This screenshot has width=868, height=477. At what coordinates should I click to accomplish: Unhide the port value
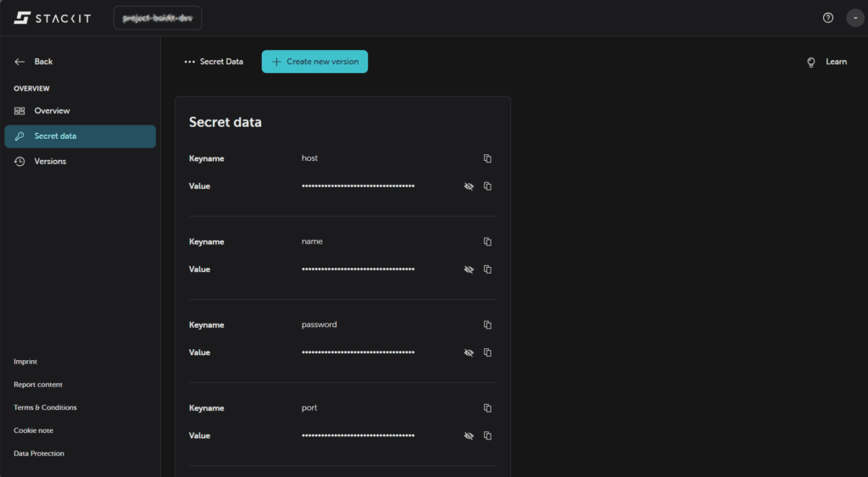click(469, 435)
